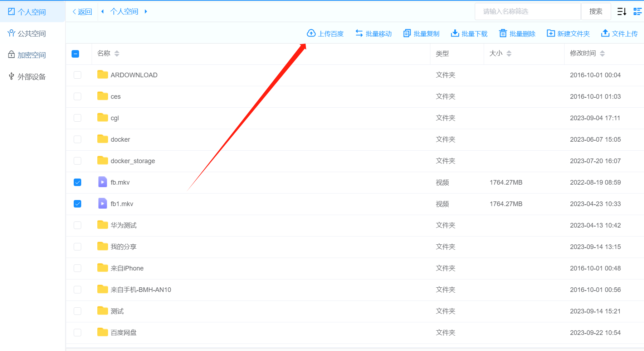Open 个人空间 in the sidebar
The image size is (644, 351).
[32, 11]
